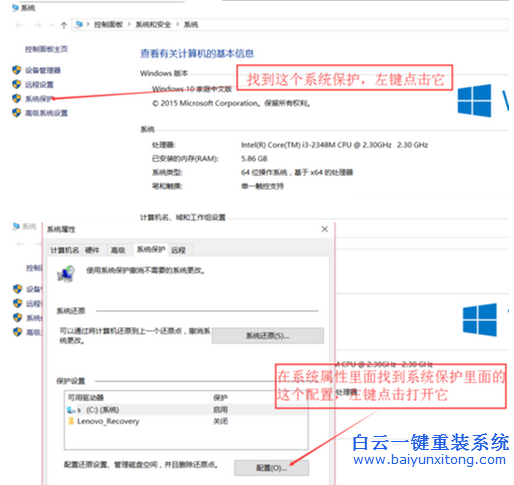Click the computer icon in the address bar
This screenshot has width=514, height=485.
(x=79, y=24)
